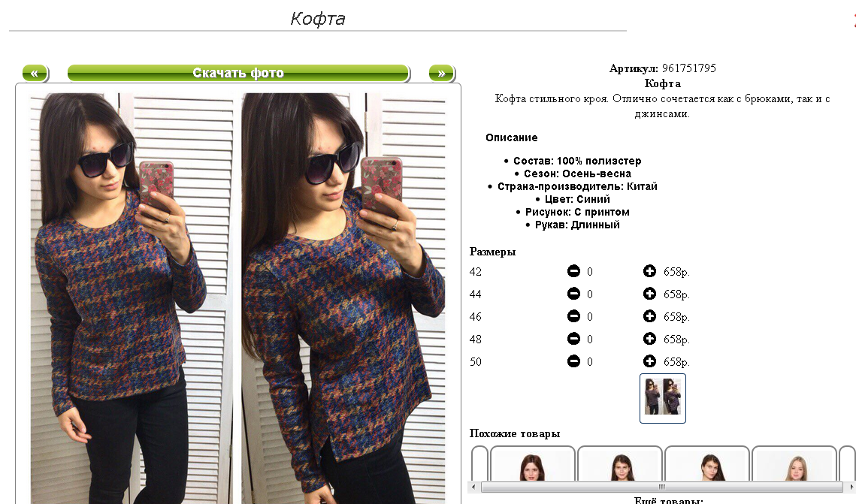Open first similar product with red-haired model
Screen dimensions: 856x504
point(532,463)
